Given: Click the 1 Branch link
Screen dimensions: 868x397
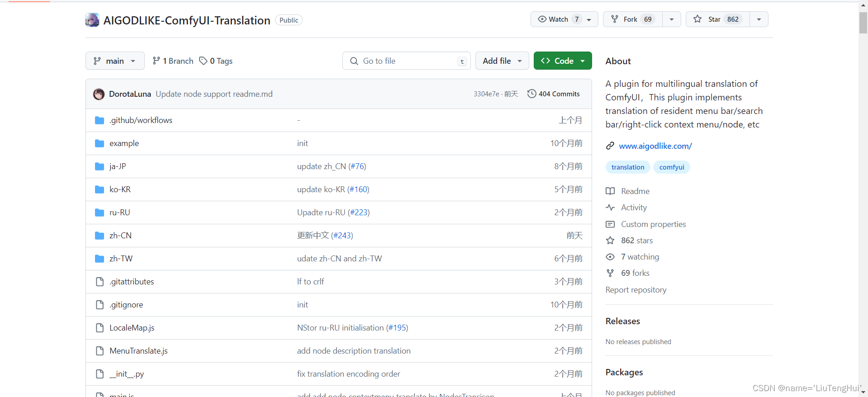Looking at the screenshot, I should pos(173,61).
